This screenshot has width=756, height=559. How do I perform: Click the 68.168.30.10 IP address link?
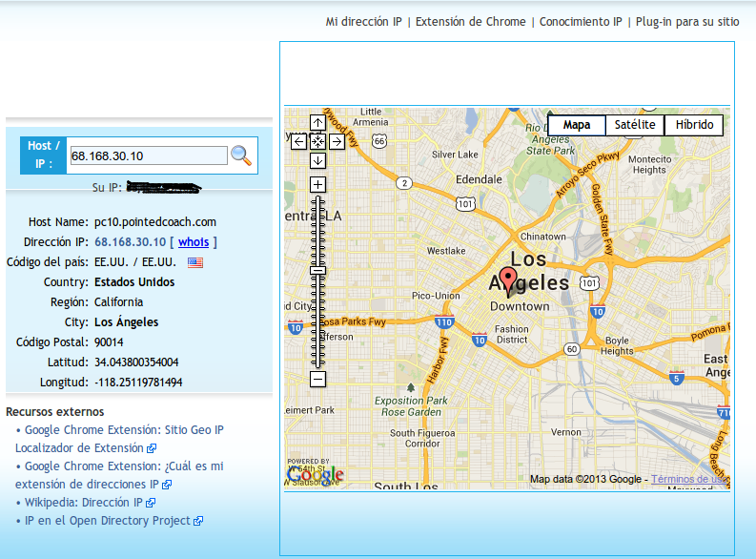pyautogui.click(x=131, y=242)
